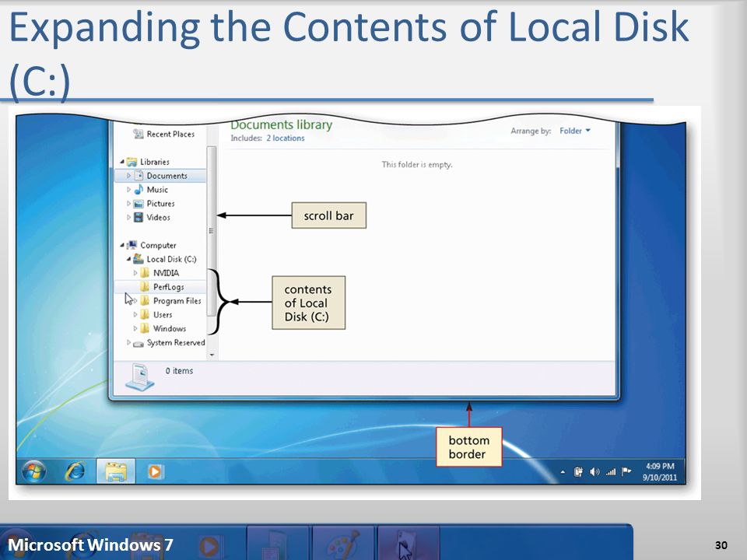Click the NVIDIA folder icon
Image resolution: width=747 pixels, height=560 pixels.
(x=145, y=273)
